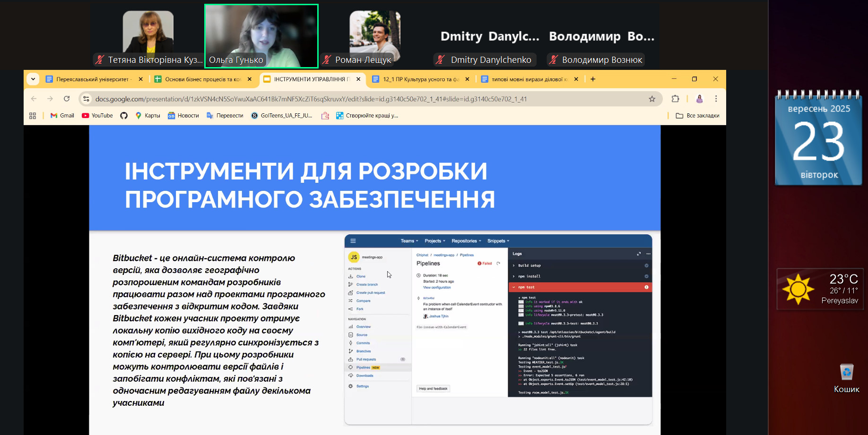Click the browser reload page icon
868x435 pixels.
(67, 99)
